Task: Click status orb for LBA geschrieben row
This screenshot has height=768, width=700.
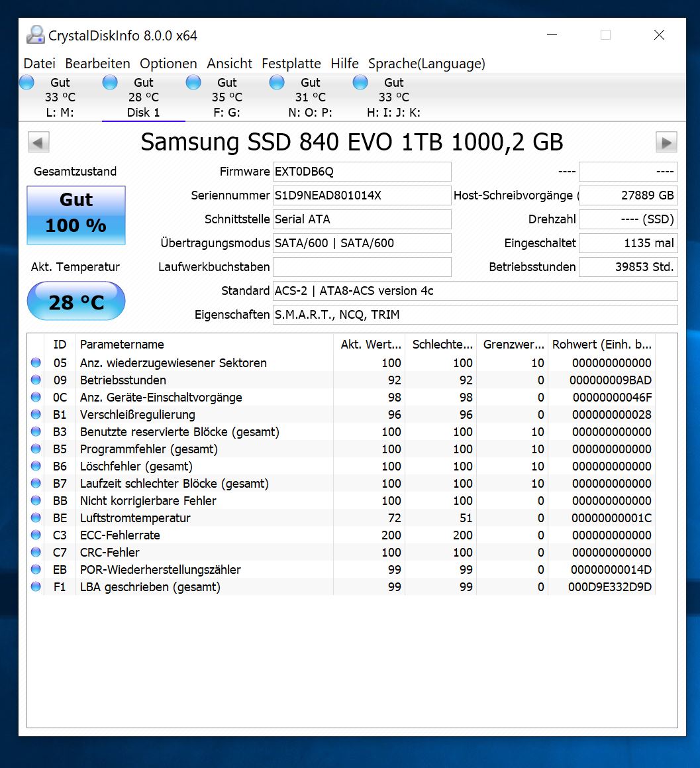Action: (x=36, y=586)
